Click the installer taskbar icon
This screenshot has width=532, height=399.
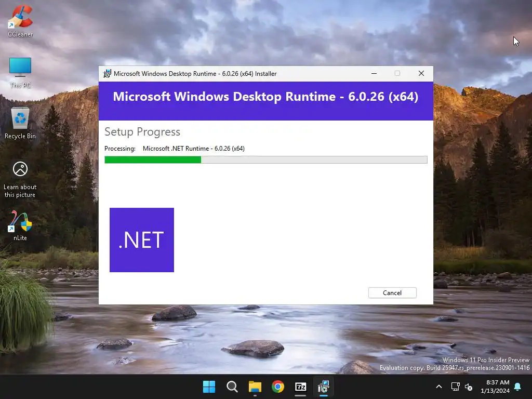(x=324, y=387)
